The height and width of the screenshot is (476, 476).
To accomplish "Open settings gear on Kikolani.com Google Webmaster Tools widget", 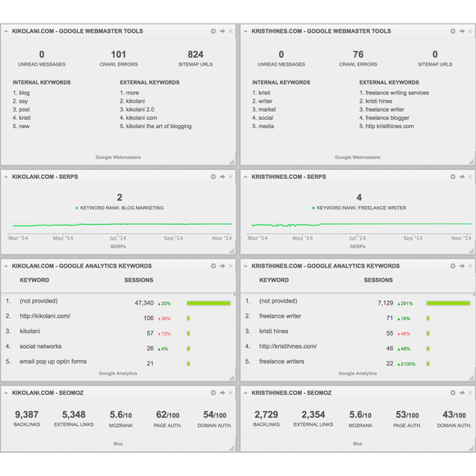I will (213, 31).
